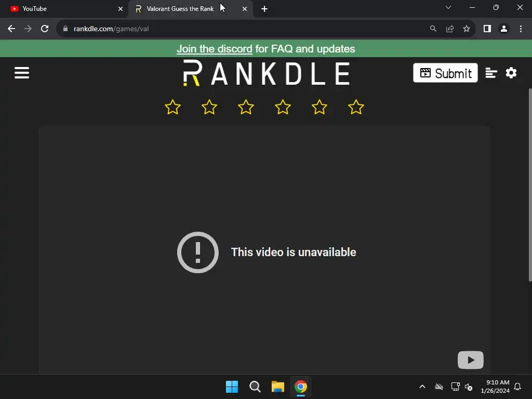This screenshot has height=399, width=532.
Task: Close the Valorant Guess the Rank tab
Action: coord(245,9)
